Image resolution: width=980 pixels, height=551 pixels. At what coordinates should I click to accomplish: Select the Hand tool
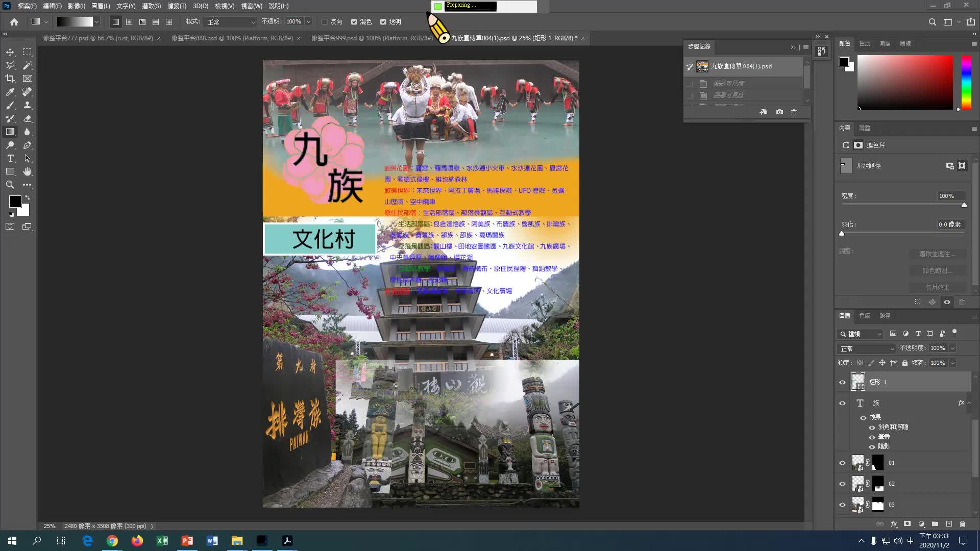27,171
